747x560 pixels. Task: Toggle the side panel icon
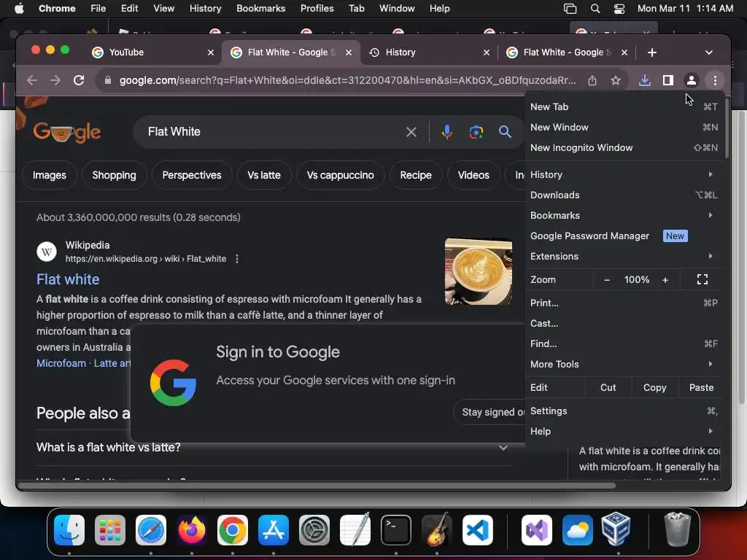[668, 80]
